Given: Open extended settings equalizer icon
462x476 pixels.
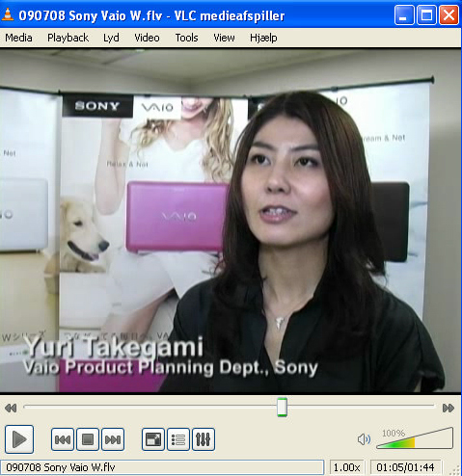Looking at the screenshot, I should click(204, 439).
